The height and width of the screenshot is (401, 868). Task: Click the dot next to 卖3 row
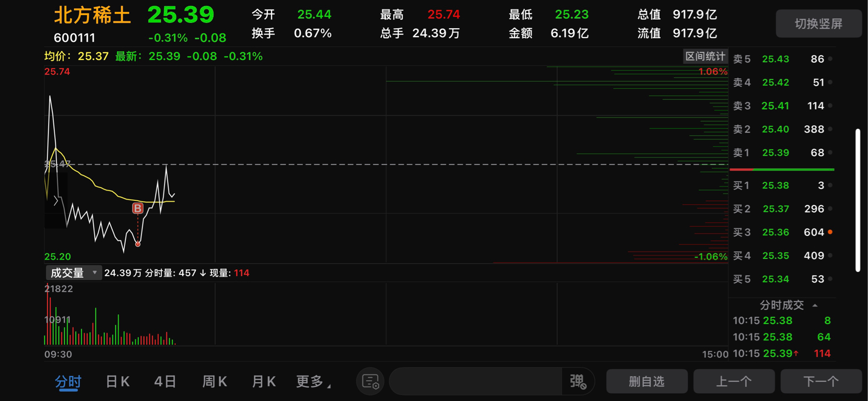830,105
